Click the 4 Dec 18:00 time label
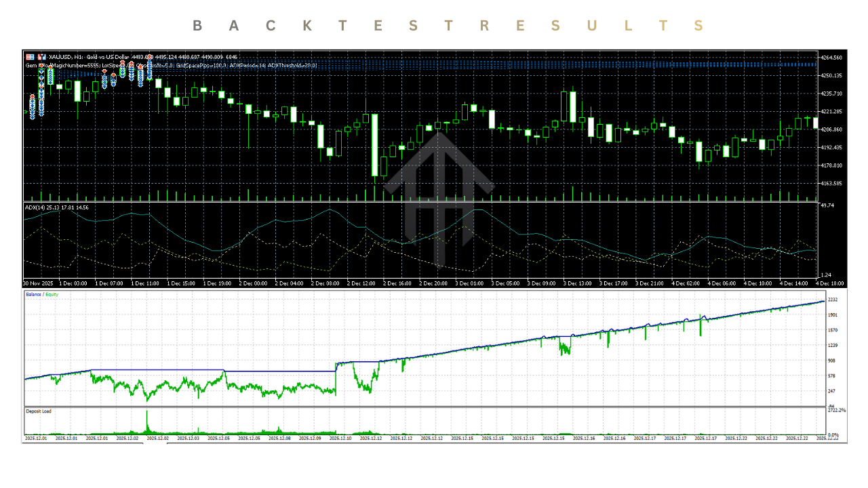 coord(829,283)
